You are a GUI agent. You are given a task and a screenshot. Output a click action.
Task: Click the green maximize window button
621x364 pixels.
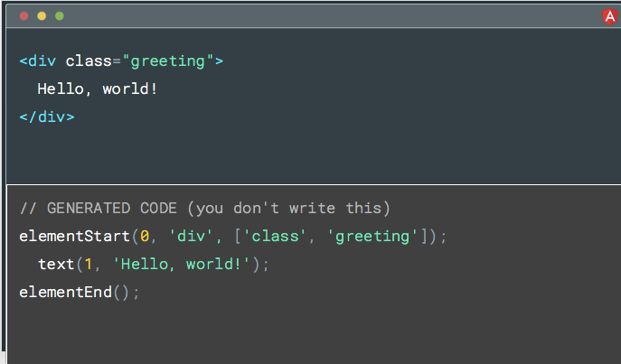tap(60, 16)
